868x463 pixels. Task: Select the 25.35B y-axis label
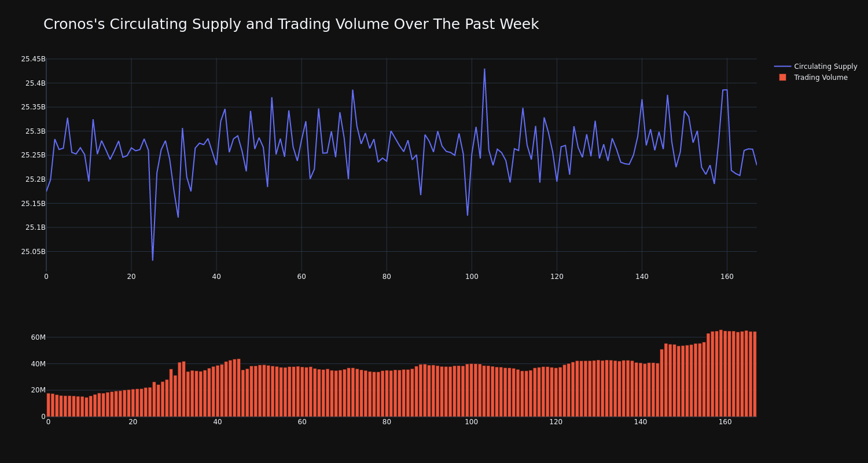pyautogui.click(x=33, y=107)
